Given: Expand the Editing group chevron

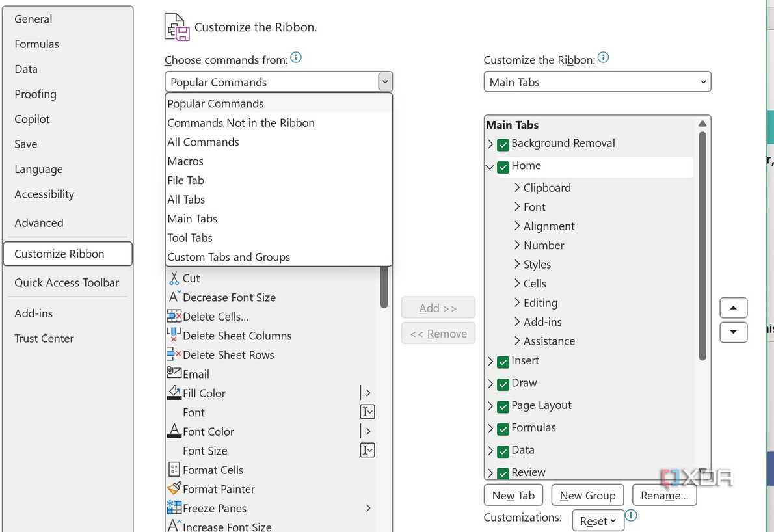Looking at the screenshot, I should [x=517, y=302].
